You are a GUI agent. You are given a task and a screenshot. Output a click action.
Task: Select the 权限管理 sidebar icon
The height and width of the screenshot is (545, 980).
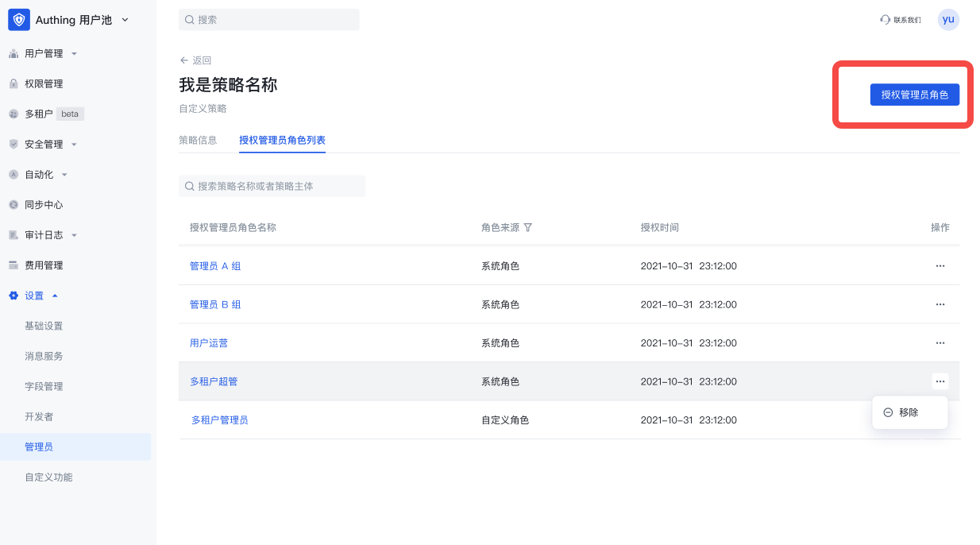(14, 83)
